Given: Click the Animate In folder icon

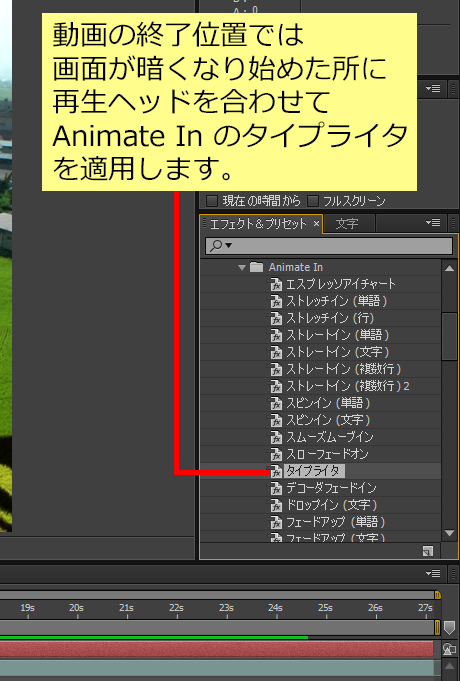Looking at the screenshot, I should (257, 267).
